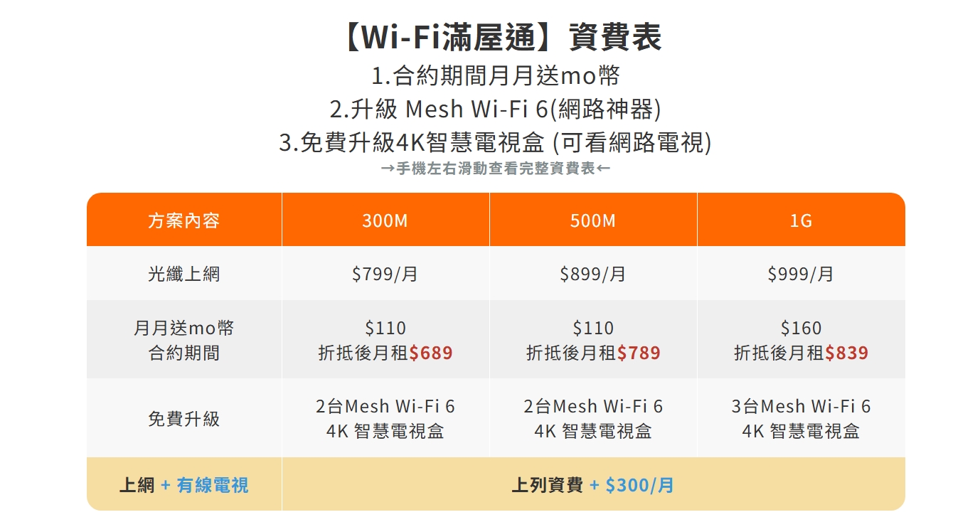This screenshot has height=522, width=980.
Task: Click the 手機左右滑動 swipe hint text
Action: click(496, 169)
